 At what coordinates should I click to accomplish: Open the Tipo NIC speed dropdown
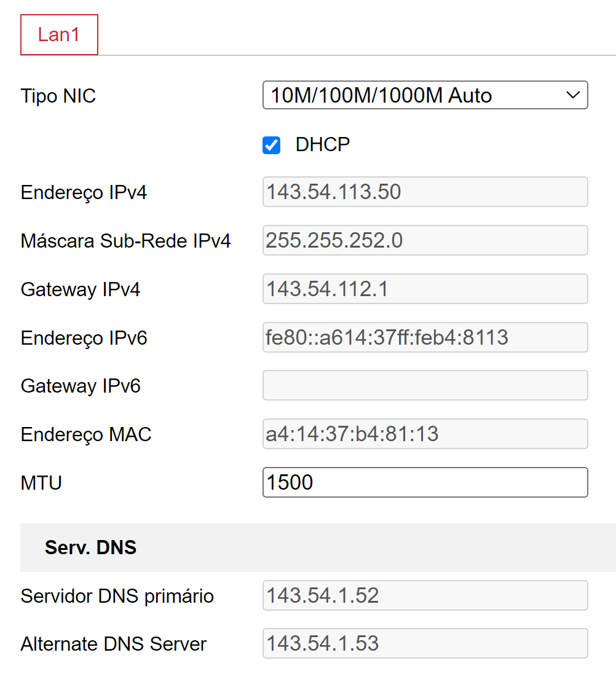[x=425, y=95]
